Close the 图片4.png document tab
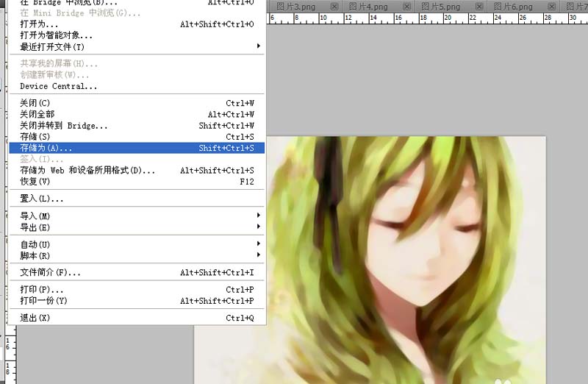Screen dimensions: 588x384 pyautogui.click(x=406, y=7)
